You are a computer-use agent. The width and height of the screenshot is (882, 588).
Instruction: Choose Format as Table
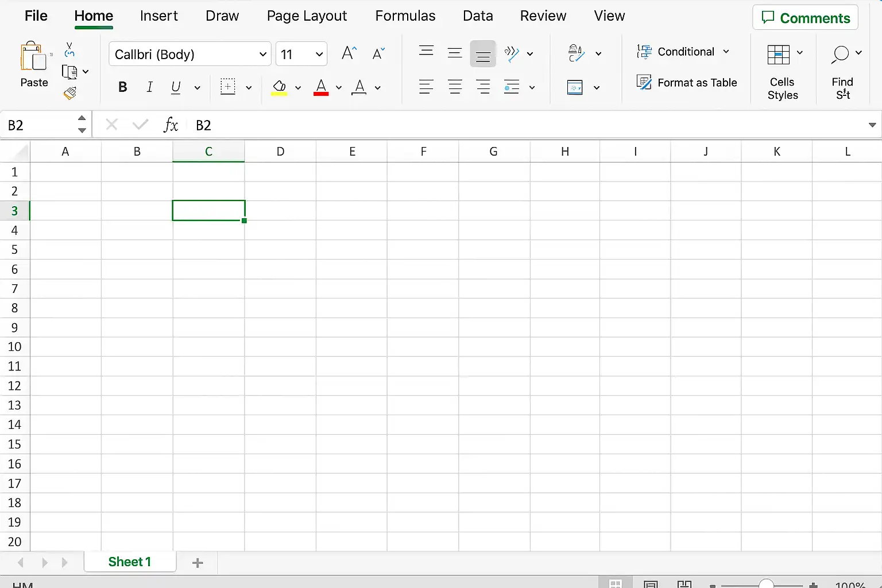(687, 83)
